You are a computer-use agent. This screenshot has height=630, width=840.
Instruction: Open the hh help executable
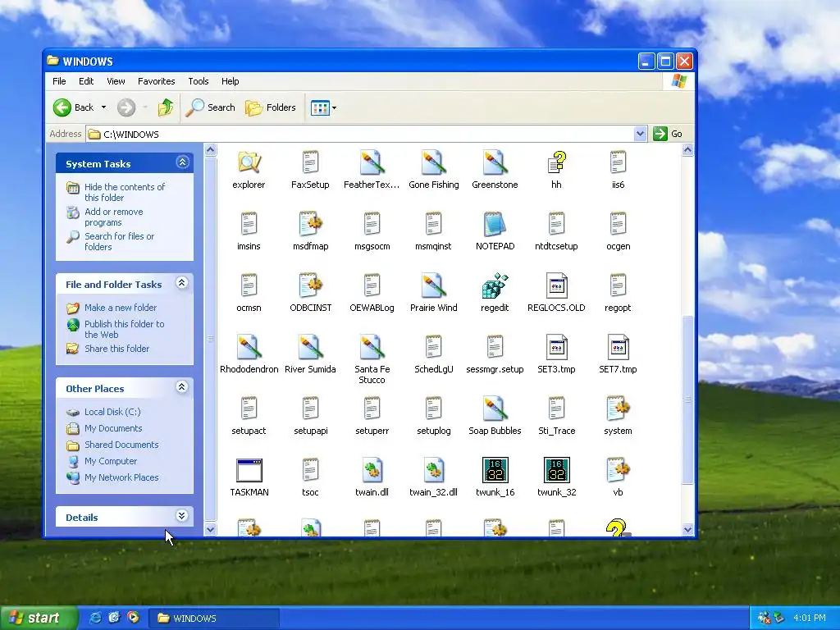(557, 162)
